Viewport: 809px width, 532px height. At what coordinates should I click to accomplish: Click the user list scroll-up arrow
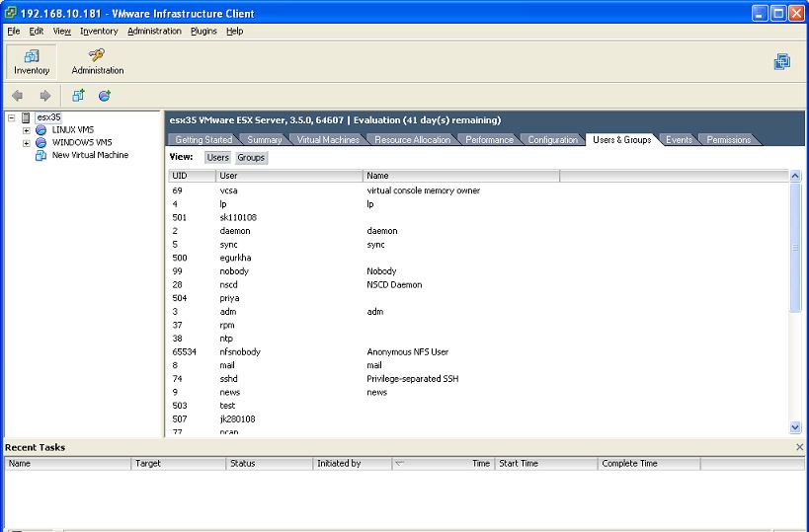coord(795,176)
